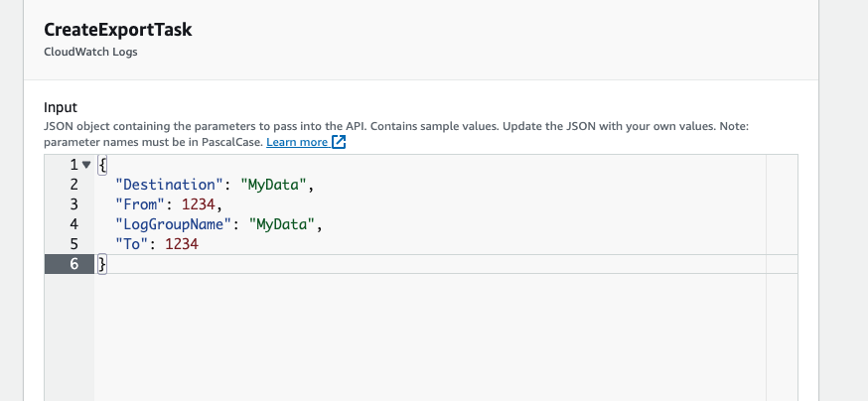Viewport: 868px width, 401px height.
Task: Place cursor in the "Destination" key
Action: tap(170, 185)
